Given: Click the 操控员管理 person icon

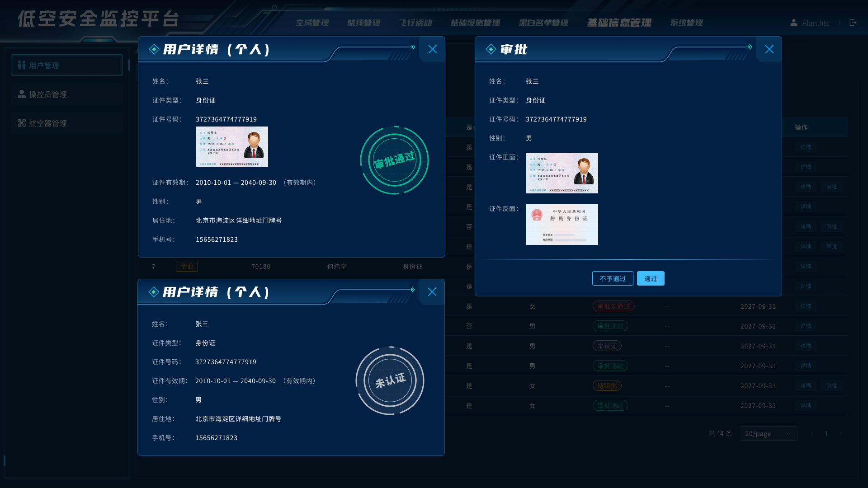Looking at the screenshot, I should click(22, 94).
